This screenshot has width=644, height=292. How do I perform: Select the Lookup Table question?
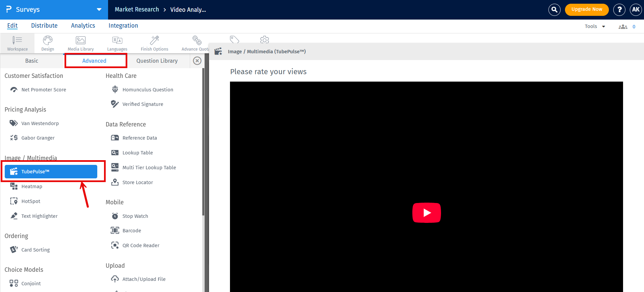[137, 153]
